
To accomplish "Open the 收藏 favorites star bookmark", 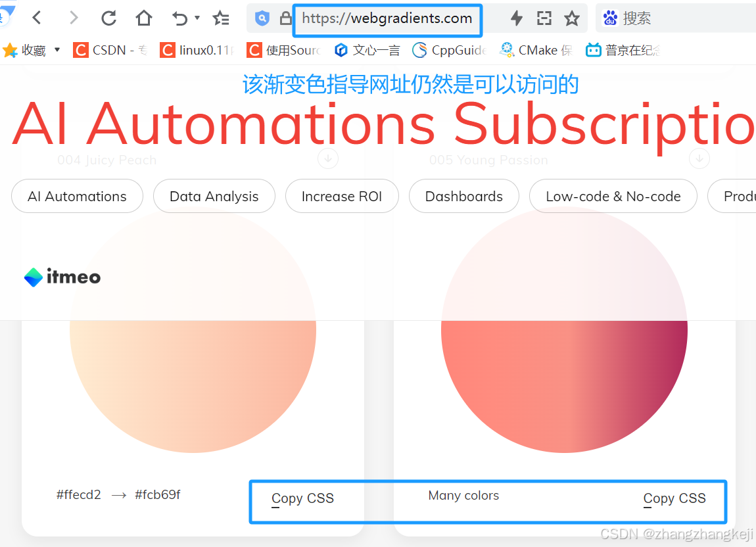I will pyautogui.click(x=24, y=50).
